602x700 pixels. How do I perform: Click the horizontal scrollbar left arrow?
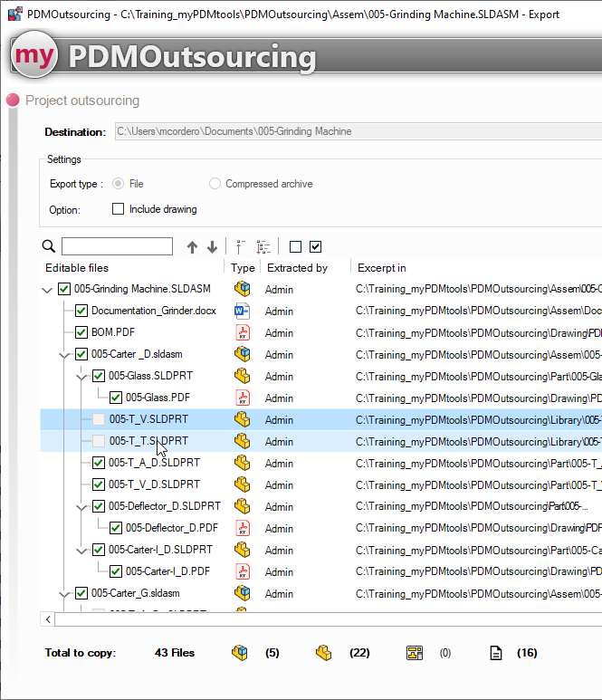(48, 619)
